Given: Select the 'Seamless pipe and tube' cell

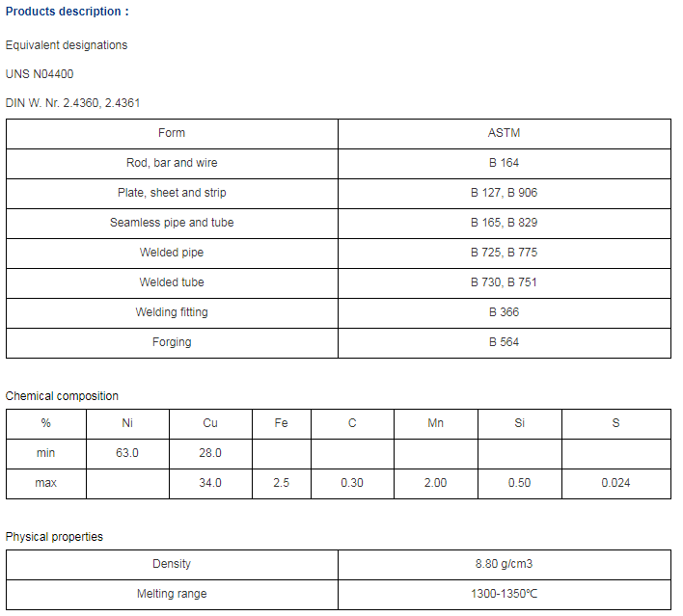Looking at the screenshot, I should (x=172, y=223).
